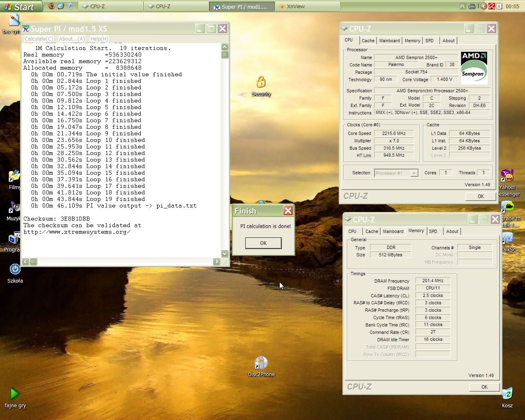Select the Yahoo! Messenger desktop icon

(509, 183)
